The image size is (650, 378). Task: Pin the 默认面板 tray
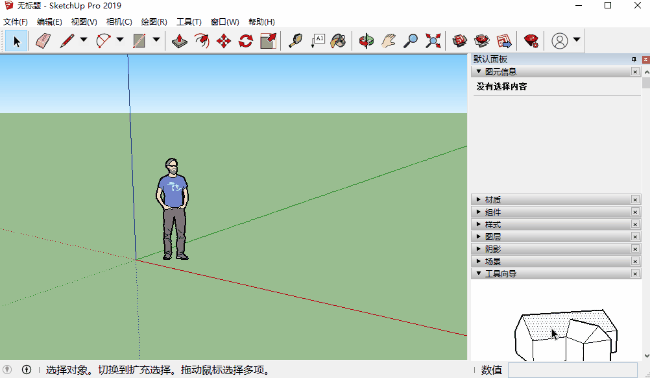tap(634, 60)
